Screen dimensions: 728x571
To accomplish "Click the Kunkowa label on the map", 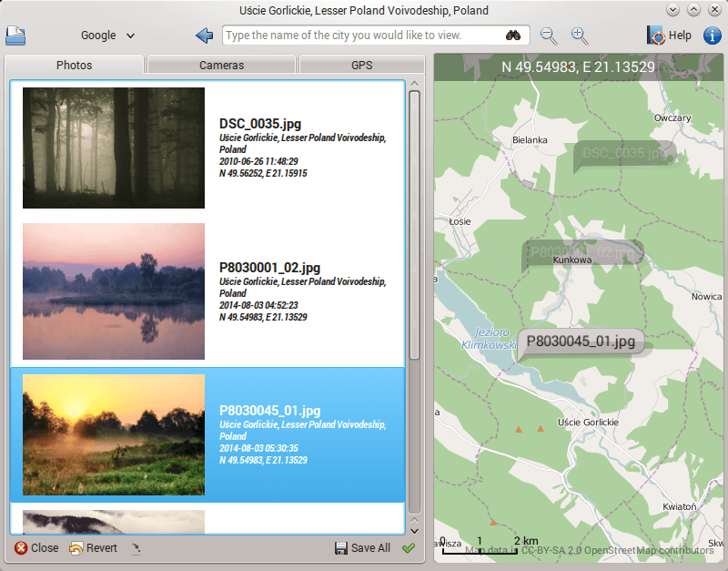I will click(572, 260).
